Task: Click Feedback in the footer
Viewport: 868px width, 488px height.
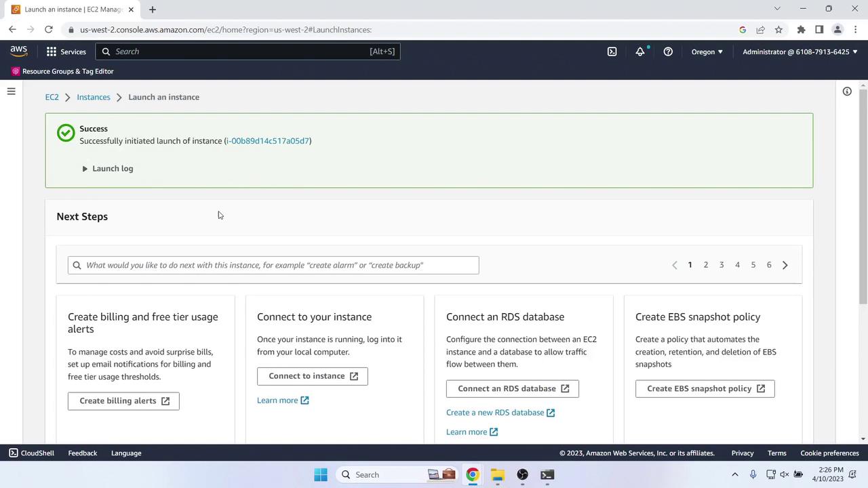Action: (83, 453)
